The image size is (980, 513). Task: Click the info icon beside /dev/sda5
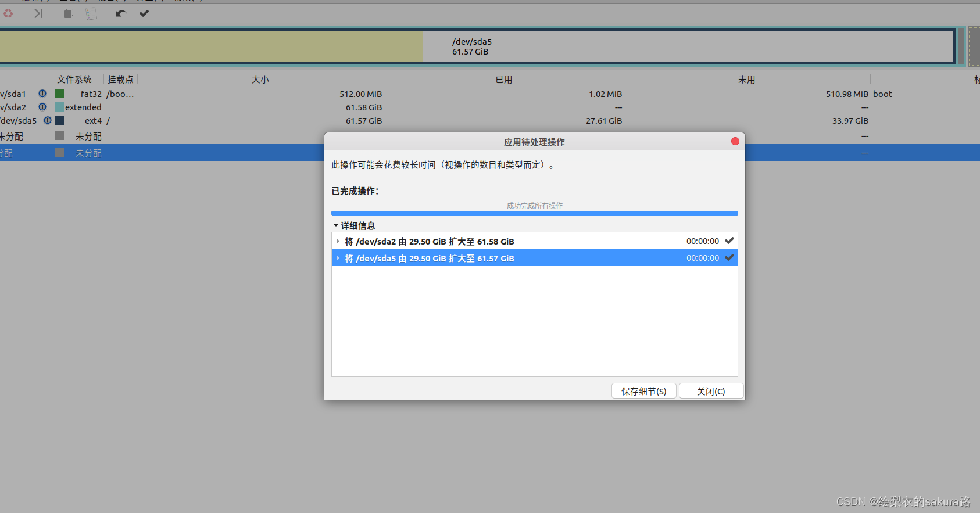(48, 120)
